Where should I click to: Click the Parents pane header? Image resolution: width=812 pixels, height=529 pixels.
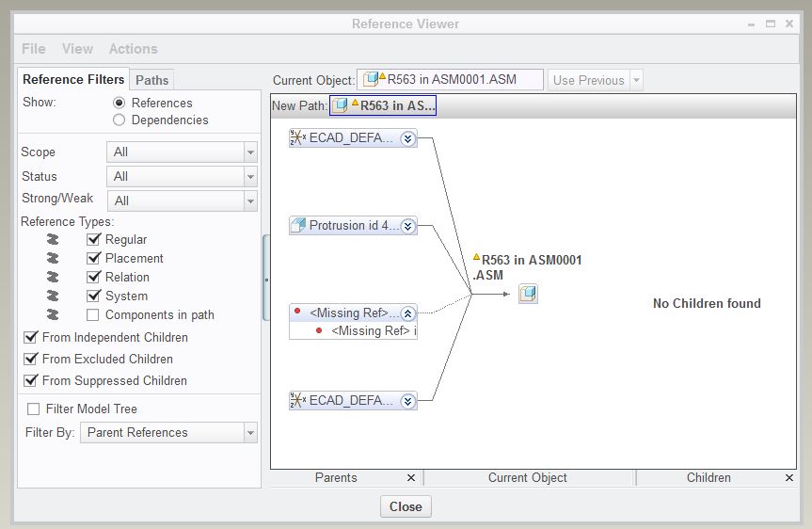click(336, 478)
